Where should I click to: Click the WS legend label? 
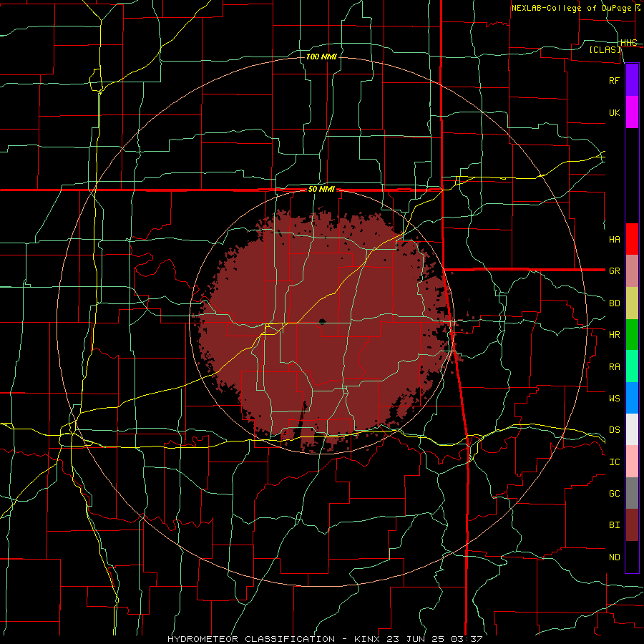[x=615, y=398]
